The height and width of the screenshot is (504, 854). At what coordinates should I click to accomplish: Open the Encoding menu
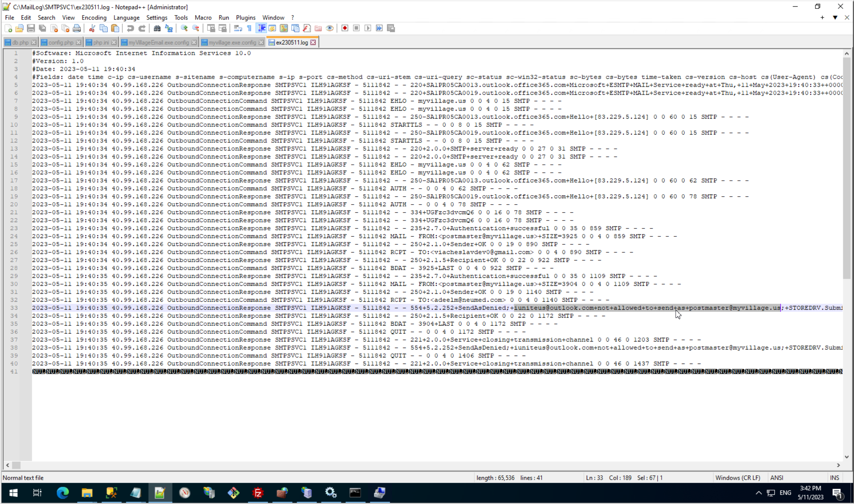click(94, 18)
